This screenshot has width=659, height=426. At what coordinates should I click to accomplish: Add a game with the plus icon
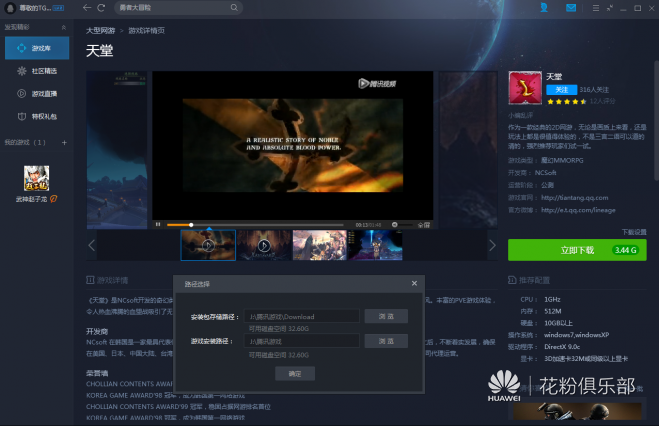point(64,142)
